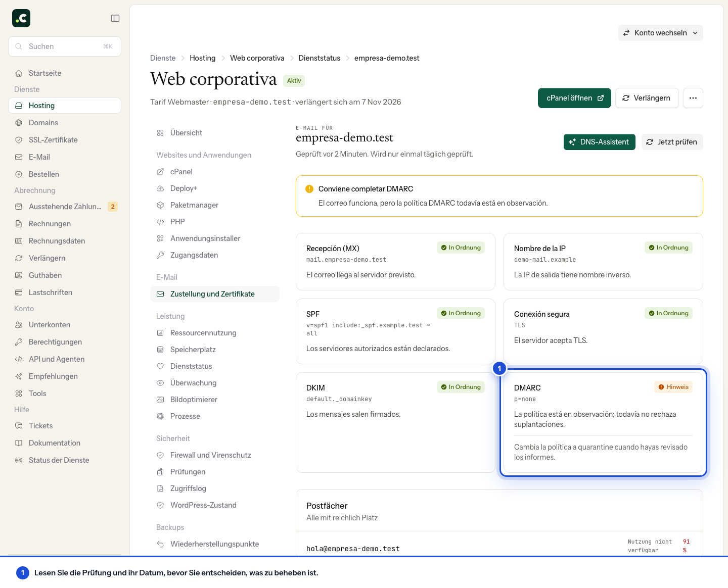Click the Überwachung eye icon

(x=160, y=383)
